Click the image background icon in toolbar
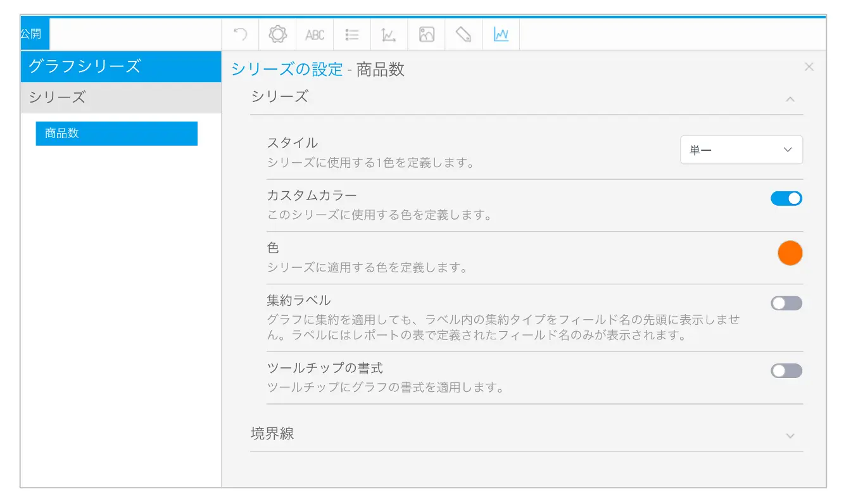Screen dimensions: 851x504 pos(427,35)
